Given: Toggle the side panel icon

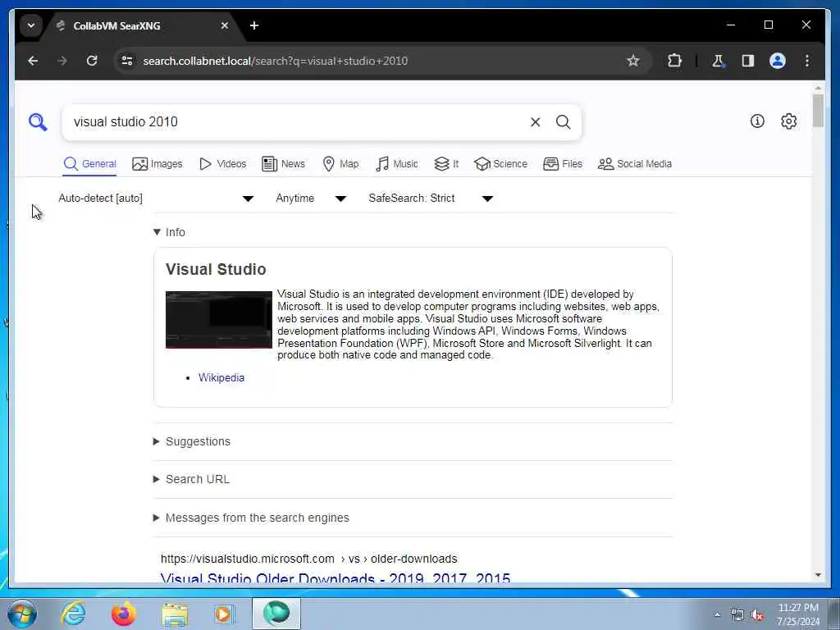Looking at the screenshot, I should 748,61.
